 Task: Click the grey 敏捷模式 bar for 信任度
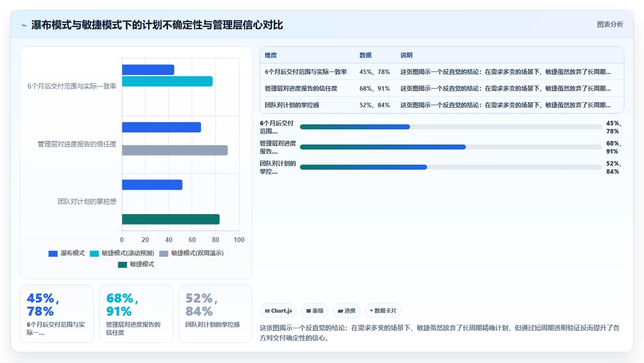[175, 151]
